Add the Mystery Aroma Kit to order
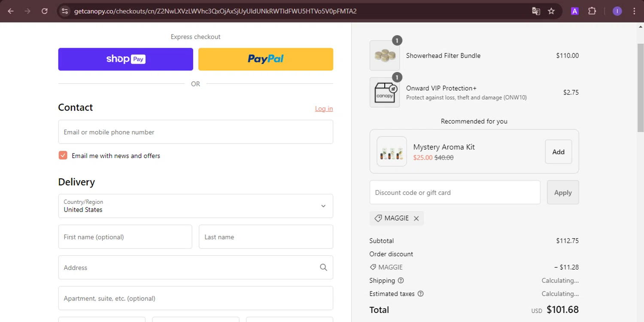 click(x=558, y=152)
